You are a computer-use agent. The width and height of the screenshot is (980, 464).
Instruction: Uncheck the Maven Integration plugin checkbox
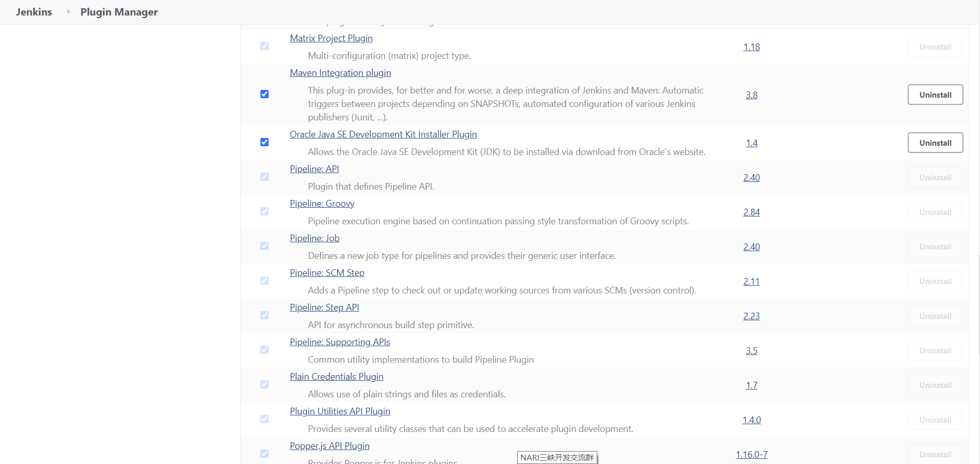click(265, 94)
